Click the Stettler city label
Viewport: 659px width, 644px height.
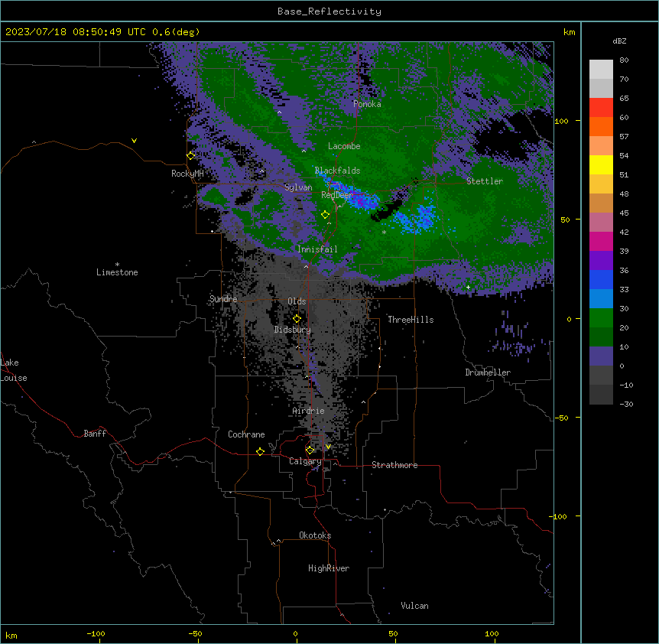484,181
